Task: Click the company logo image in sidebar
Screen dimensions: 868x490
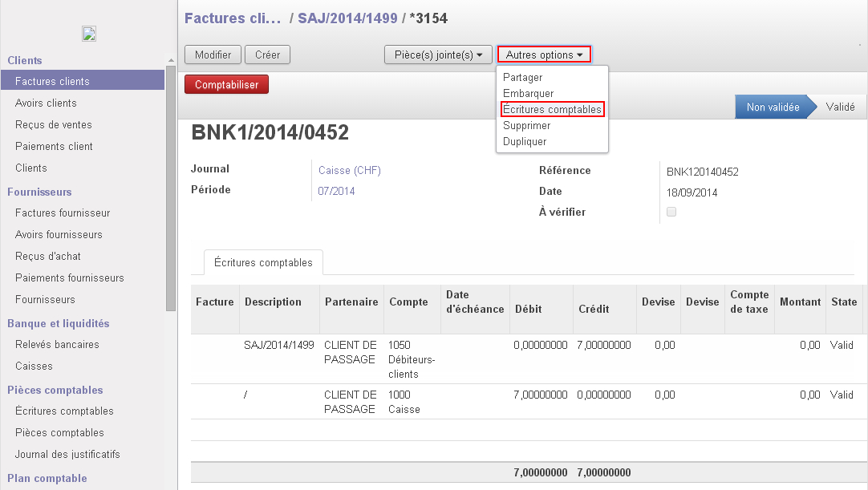Action: [89, 34]
